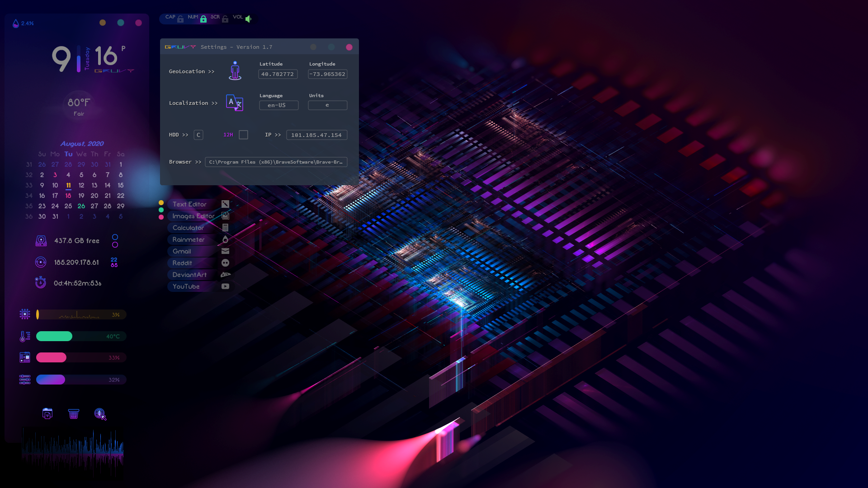Click the Text Editor pencil icon

point(225,204)
